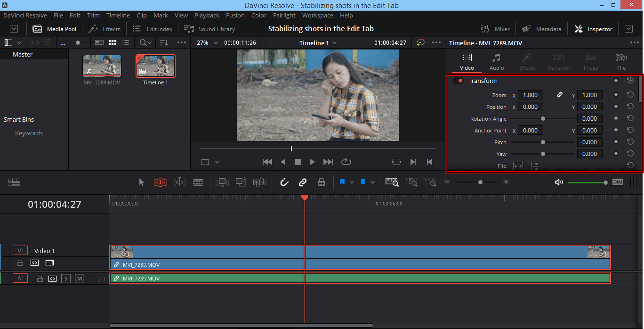Click the Insert Clip icon
Screen dimensions: 644x329
(222, 182)
